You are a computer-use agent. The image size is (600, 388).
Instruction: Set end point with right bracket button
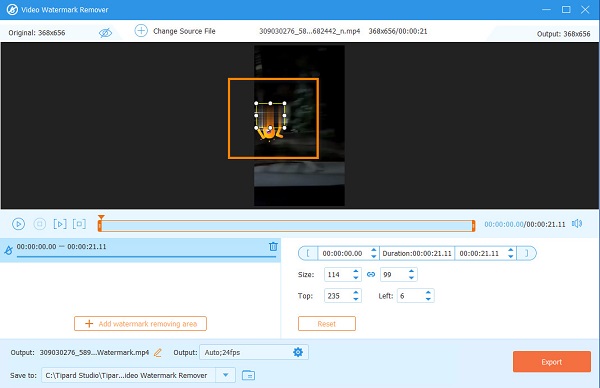coord(527,253)
